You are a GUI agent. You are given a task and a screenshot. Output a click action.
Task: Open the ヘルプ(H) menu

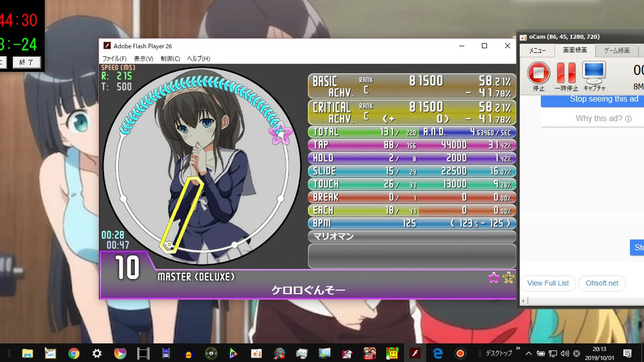coord(199,59)
